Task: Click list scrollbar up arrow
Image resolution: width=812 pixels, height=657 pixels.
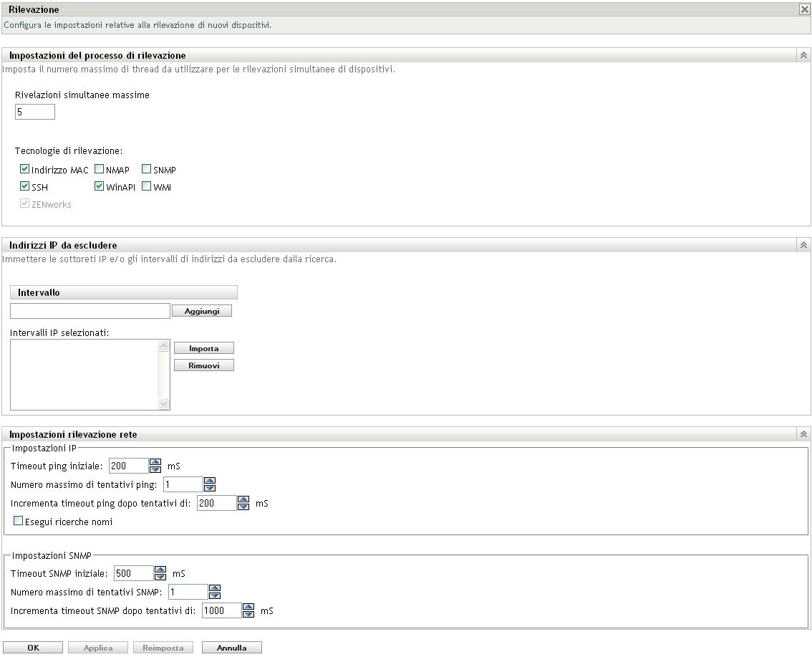Action: click(164, 345)
